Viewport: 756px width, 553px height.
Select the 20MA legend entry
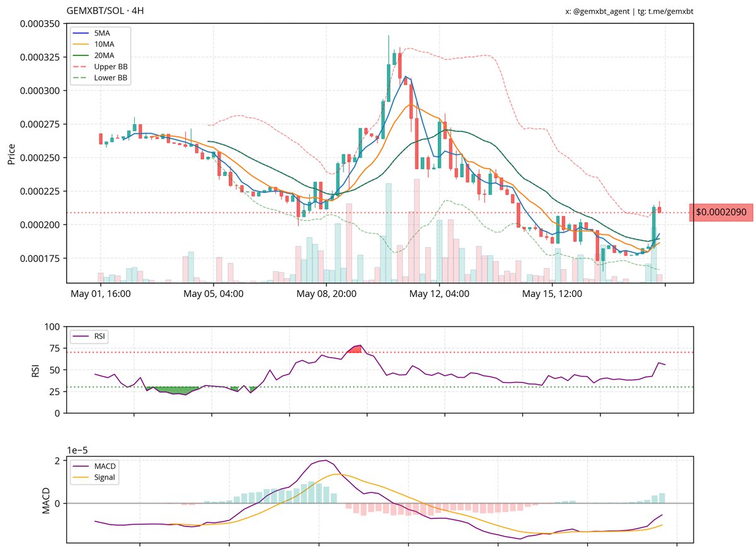pos(93,55)
